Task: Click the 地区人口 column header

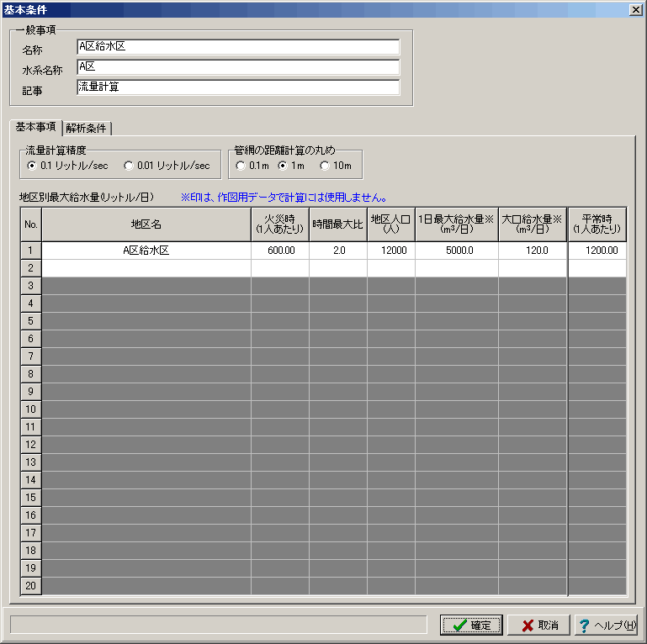Action: [x=391, y=224]
